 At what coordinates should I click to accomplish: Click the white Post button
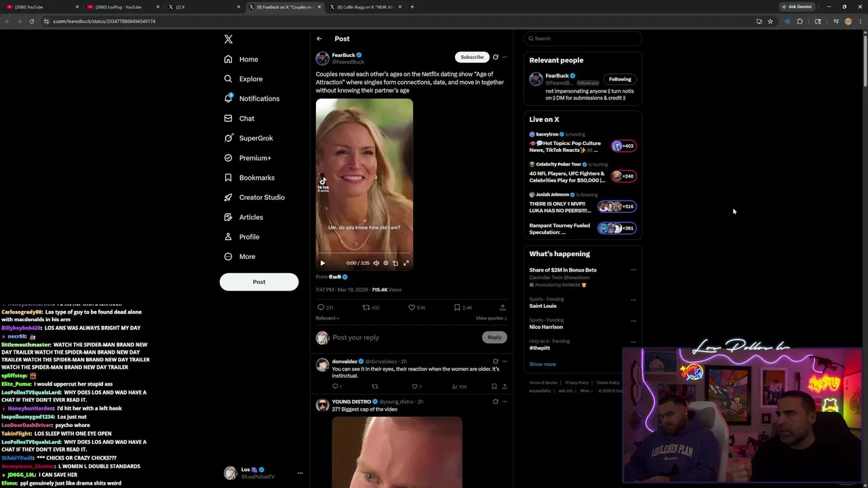click(x=259, y=282)
